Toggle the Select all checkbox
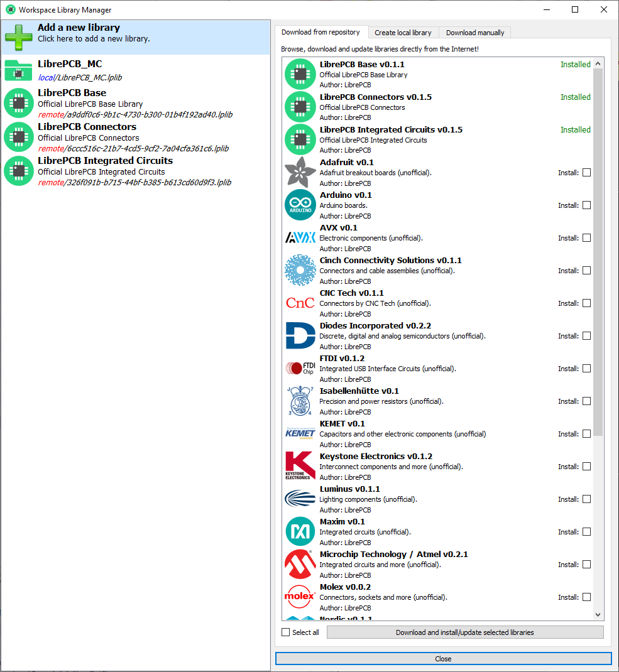The width and height of the screenshot is (619, 672). 286,632
